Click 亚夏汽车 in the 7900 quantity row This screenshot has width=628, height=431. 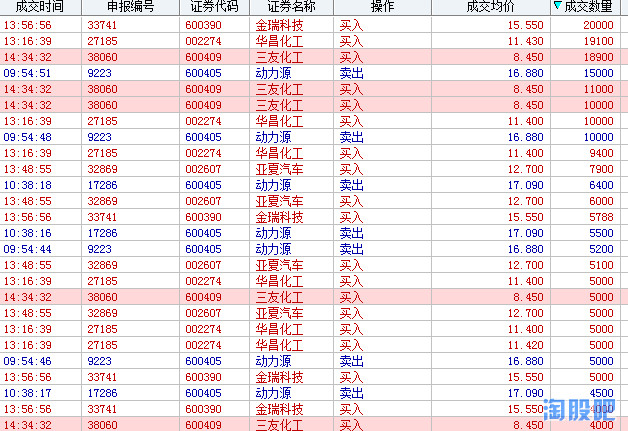tap(279, 169)
